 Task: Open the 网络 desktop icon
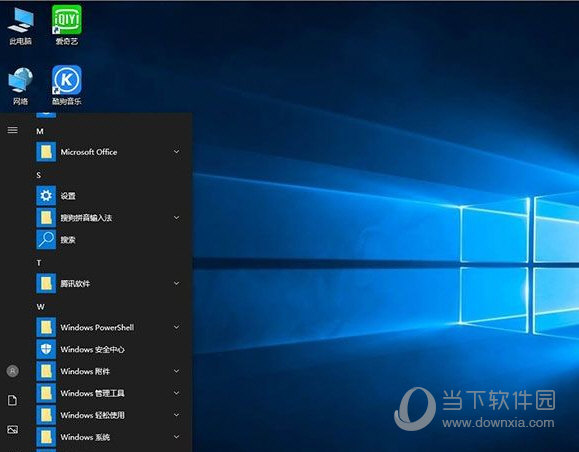[20, 86]
